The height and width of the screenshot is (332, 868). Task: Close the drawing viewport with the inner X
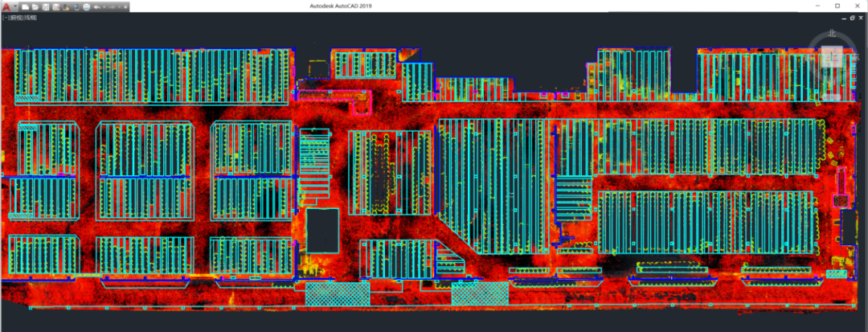(x=861, y=18)
